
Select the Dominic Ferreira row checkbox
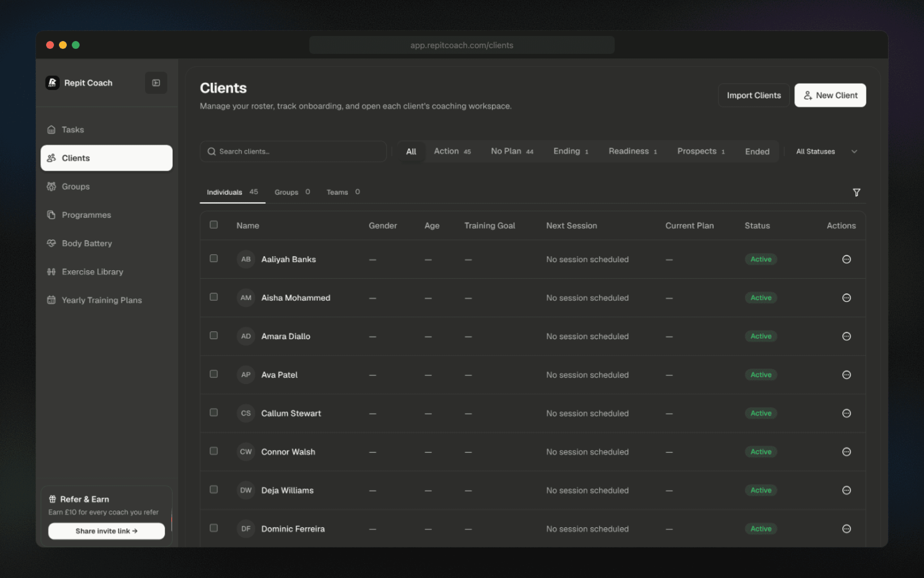tap(214, 528)
